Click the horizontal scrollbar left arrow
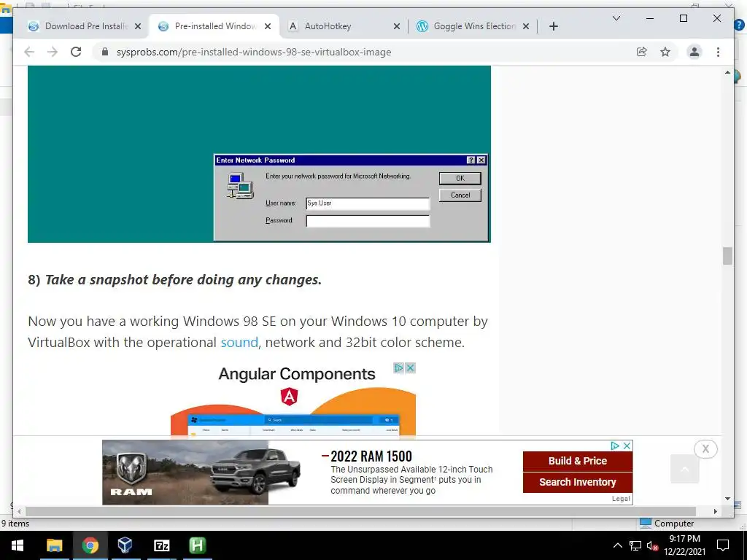Screen dimensions: 747x560 pyautogui.click(x=19, y=511)
